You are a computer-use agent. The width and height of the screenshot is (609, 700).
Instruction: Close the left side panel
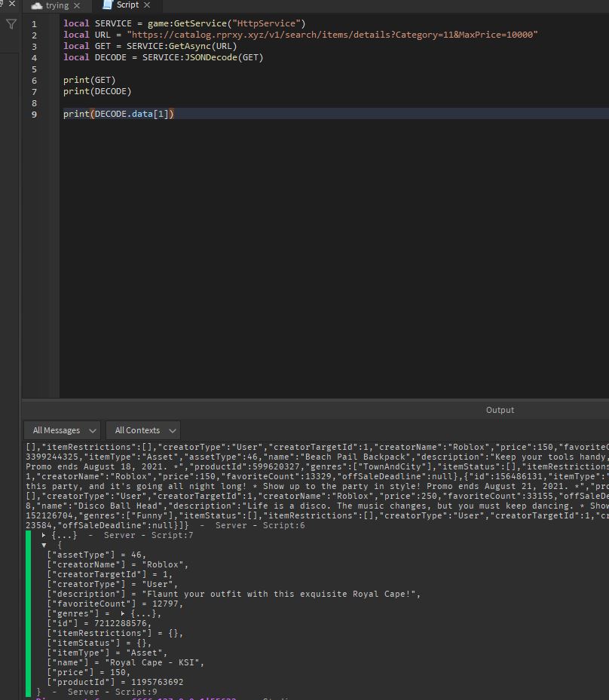(x=12, y=4)
